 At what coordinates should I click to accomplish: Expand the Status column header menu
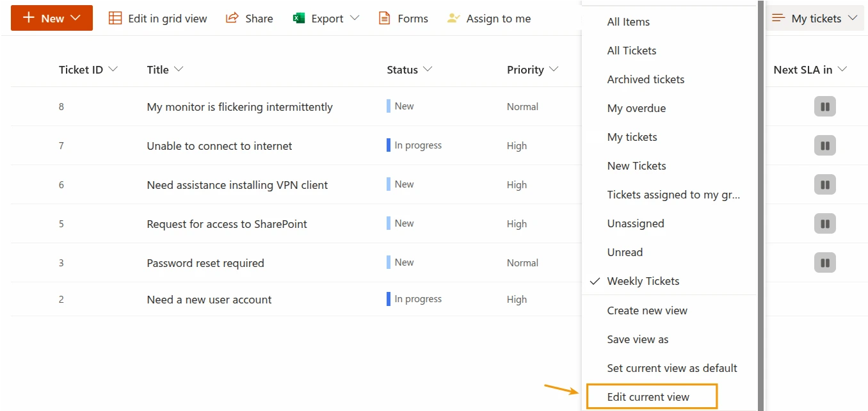tap(428, 69)
